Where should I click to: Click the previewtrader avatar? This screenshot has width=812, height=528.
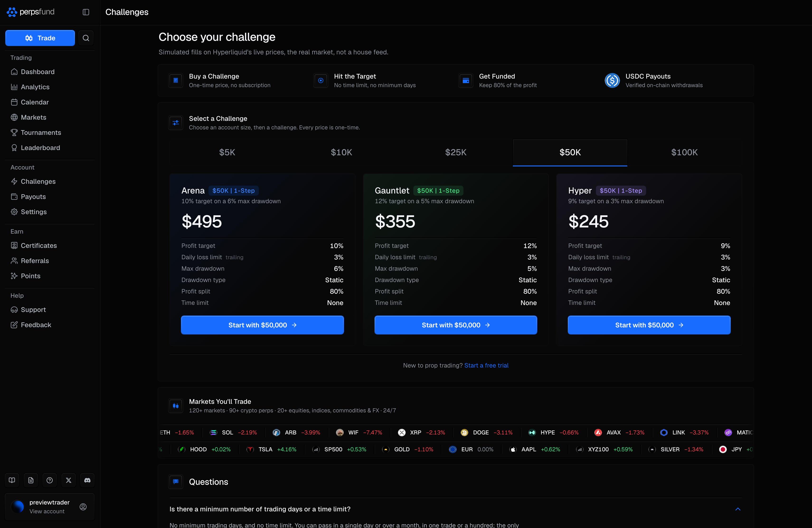[17, 507]
